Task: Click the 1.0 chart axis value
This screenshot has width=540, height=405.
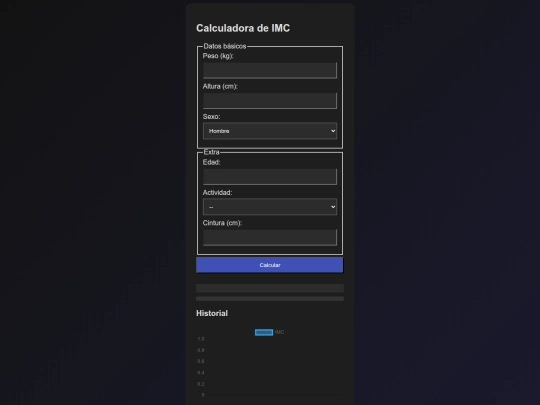Action: point(201,339)
